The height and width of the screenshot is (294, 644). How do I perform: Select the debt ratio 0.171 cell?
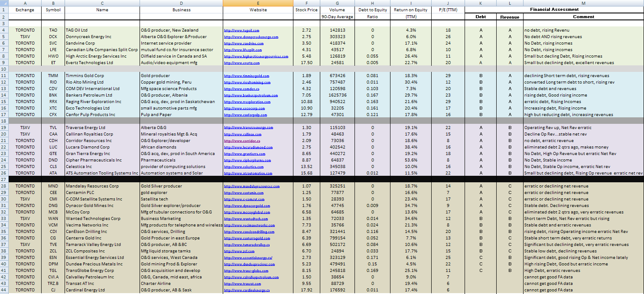coord(372,258)
